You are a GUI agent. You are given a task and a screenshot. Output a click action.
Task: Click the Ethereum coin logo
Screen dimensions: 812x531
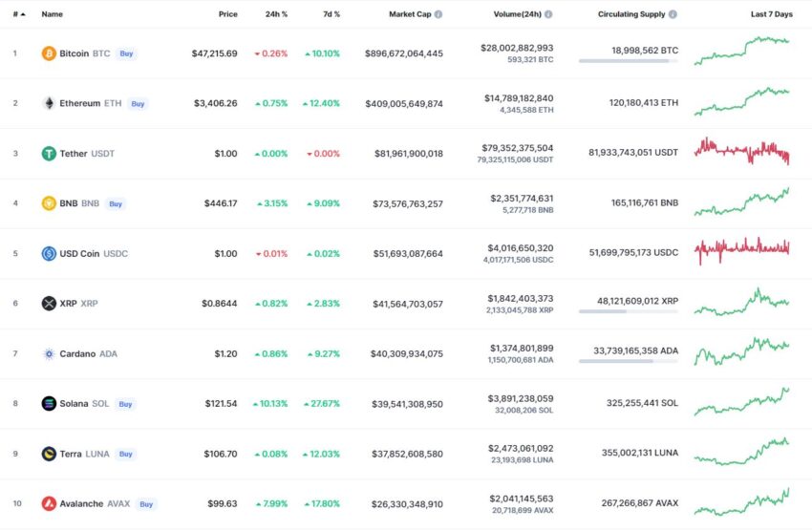[x=49, y=103]
